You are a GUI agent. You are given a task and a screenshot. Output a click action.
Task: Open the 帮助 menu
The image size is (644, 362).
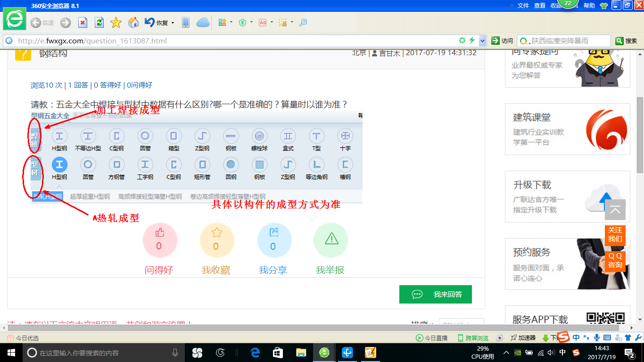589,5
